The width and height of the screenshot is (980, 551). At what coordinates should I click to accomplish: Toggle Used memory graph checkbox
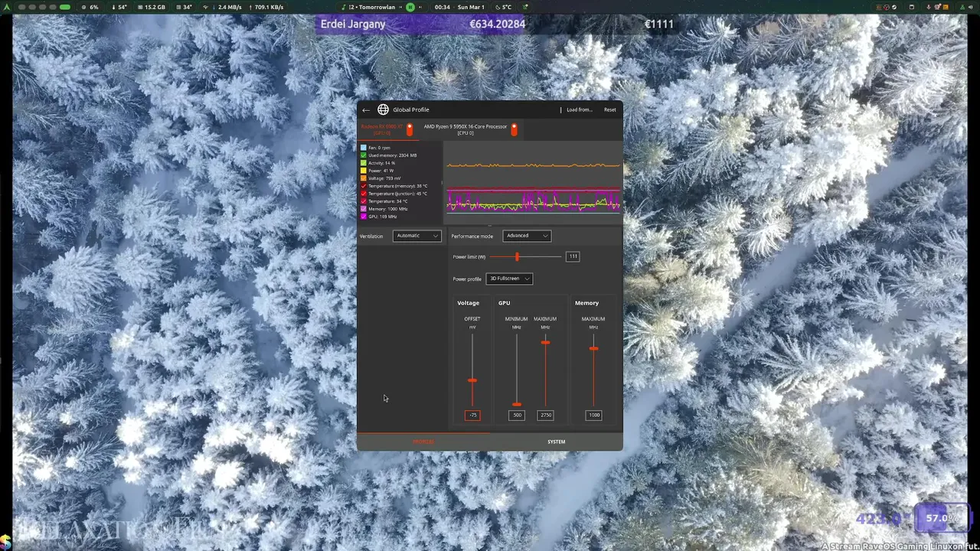tap(364, 155)
